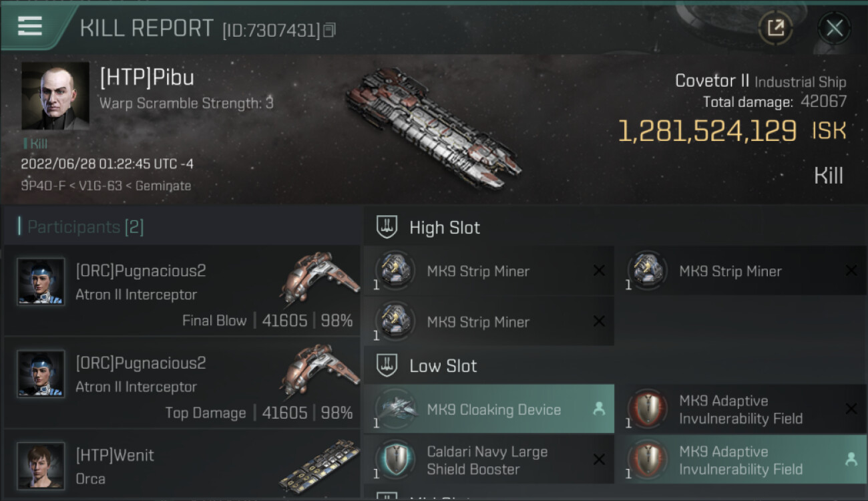Toggle person marker on highlighted Invulnerability Field
This screenshot has height=501, width=868.
851,460
